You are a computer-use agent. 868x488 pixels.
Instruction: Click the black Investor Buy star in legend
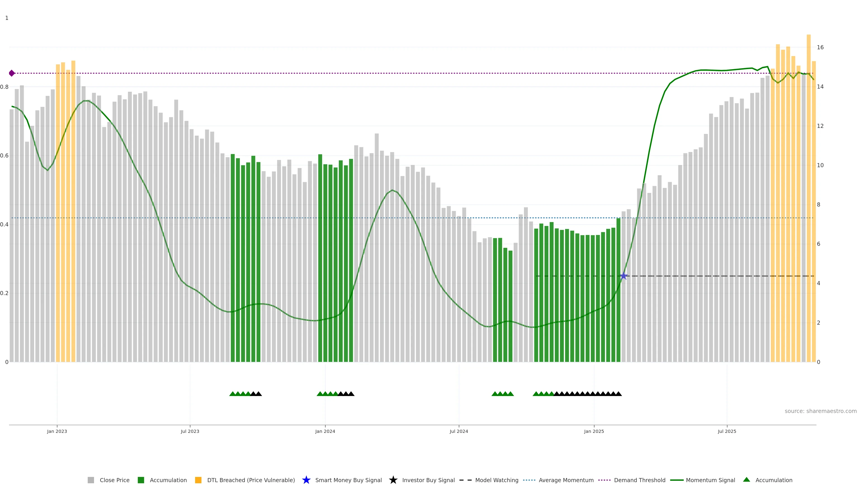[x=393, y=480]
